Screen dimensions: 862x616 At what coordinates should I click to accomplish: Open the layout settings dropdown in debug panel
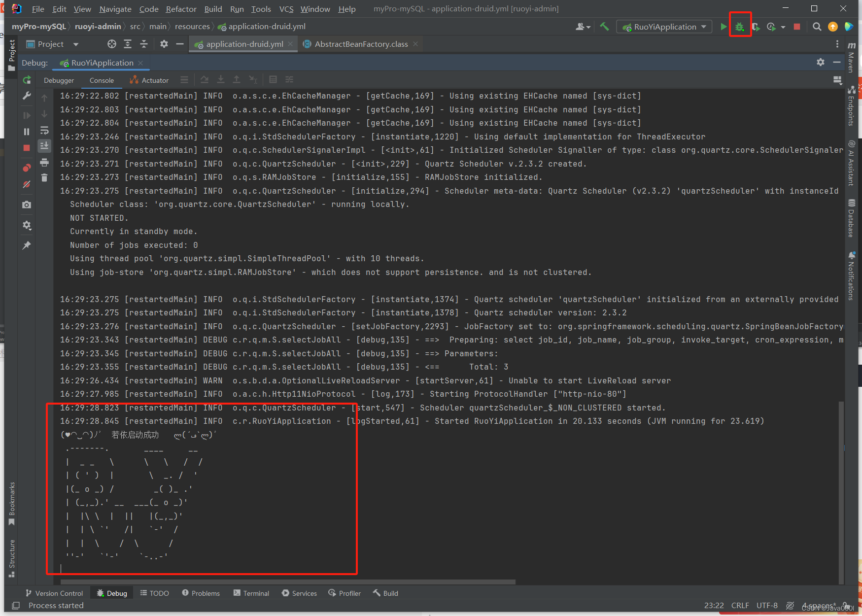click(837, 80)
